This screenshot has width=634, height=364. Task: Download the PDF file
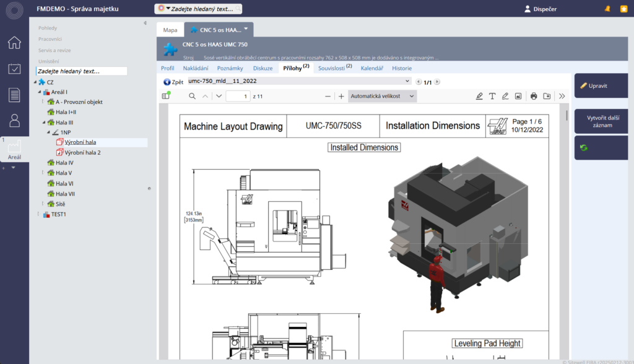click(547, 96)
